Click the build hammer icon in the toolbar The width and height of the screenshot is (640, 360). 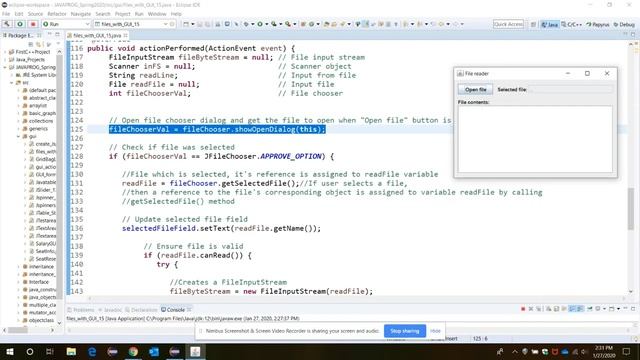pos(7,24)
